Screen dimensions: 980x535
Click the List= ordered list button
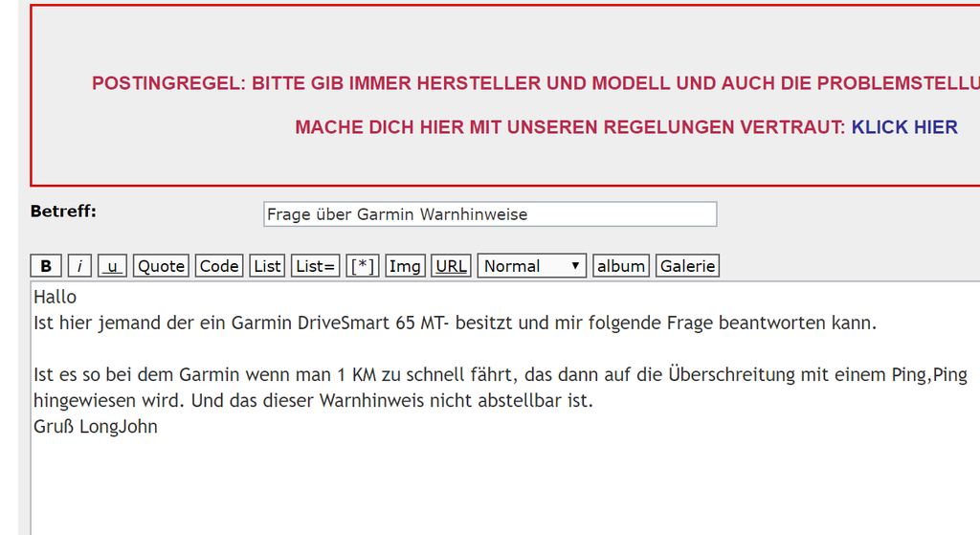[x=315, y=266]
